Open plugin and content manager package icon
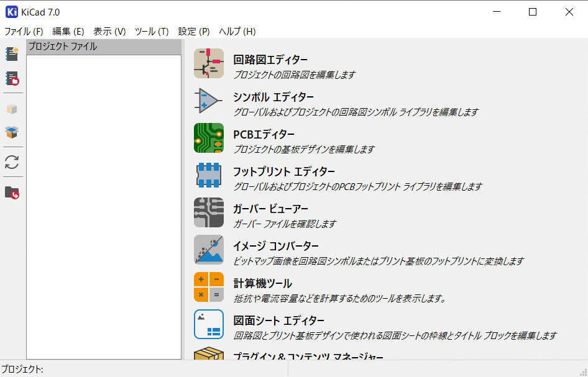The image size is (588, 377). tap(209, 353)
